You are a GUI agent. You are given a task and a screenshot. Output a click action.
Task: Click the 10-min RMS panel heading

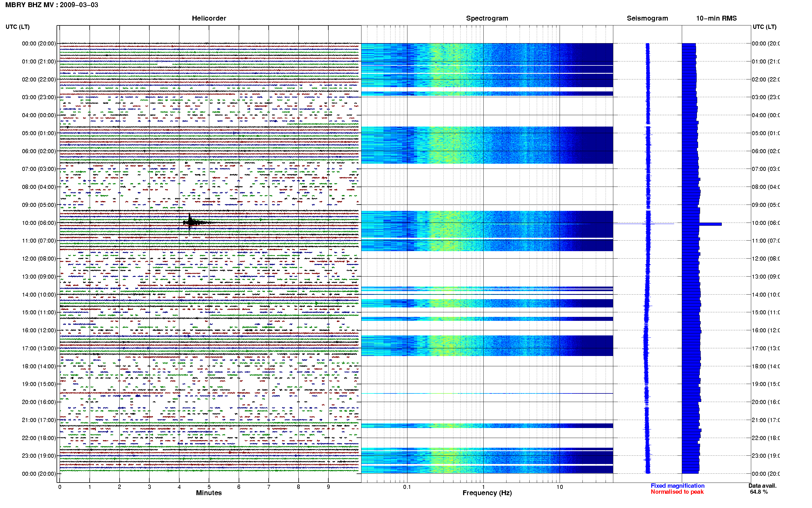coord(716,18)
